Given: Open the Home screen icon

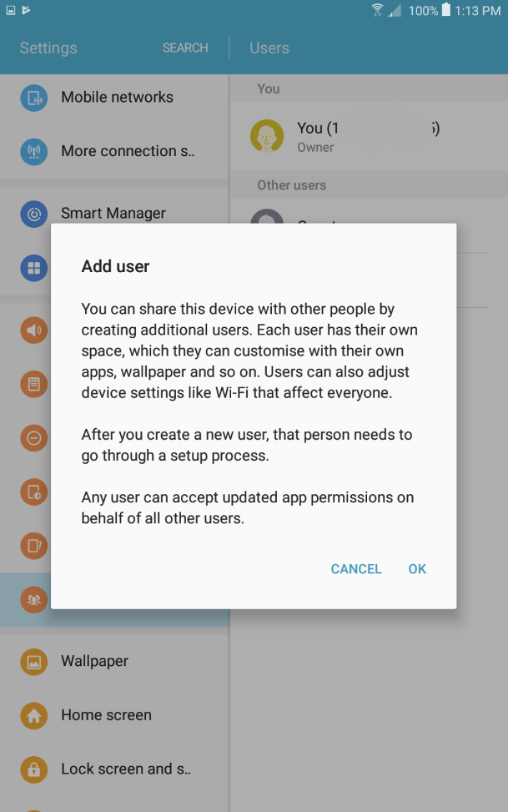Looking at the screenshot, I should coord(34,716).
